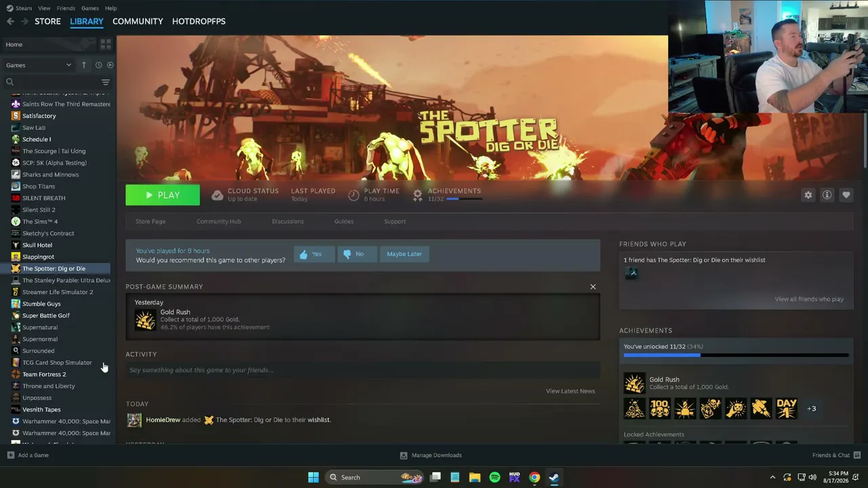Click the 100 skulls achievement icon

pos(660,409)
